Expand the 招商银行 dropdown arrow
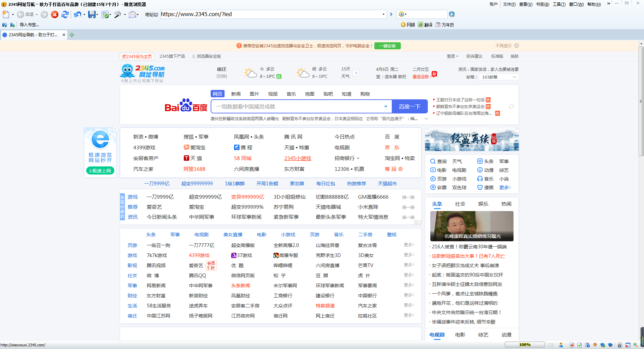Image resolution: width=644 pixels, height=349 pixels. point(358,158)
